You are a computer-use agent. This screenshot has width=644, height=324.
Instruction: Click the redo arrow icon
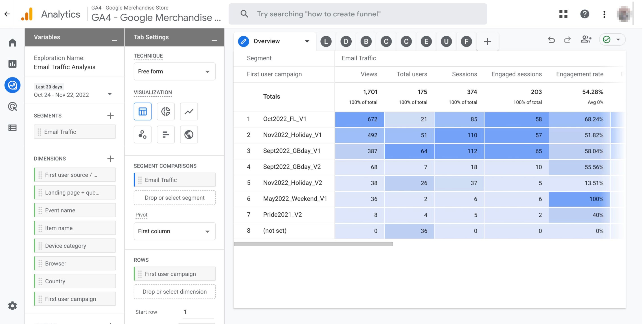[567, 40]
